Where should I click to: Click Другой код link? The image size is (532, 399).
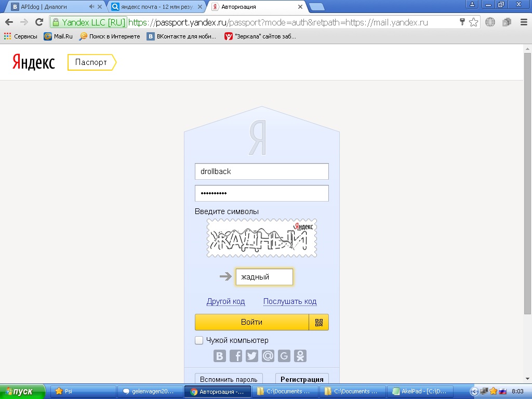(225, 301)
